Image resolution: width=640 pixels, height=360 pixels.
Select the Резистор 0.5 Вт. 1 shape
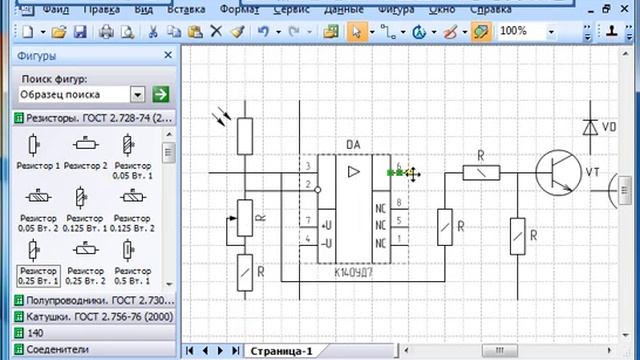(x=132, y=263)
